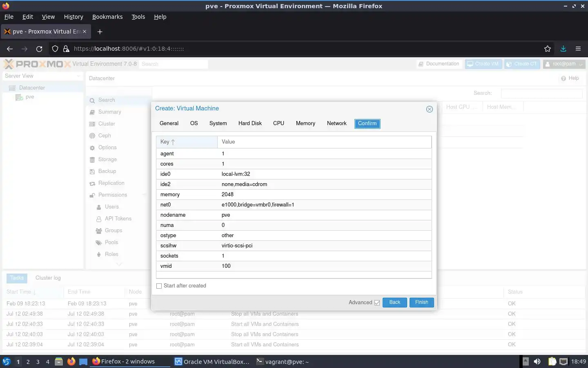
Task: Select the memory 2048 row
Action: 294,195
